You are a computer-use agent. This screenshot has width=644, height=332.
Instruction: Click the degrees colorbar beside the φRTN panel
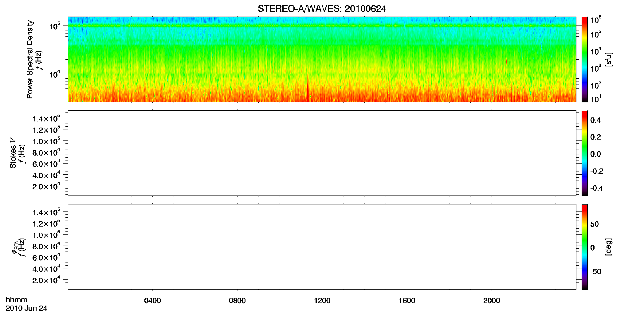point(585,247)
